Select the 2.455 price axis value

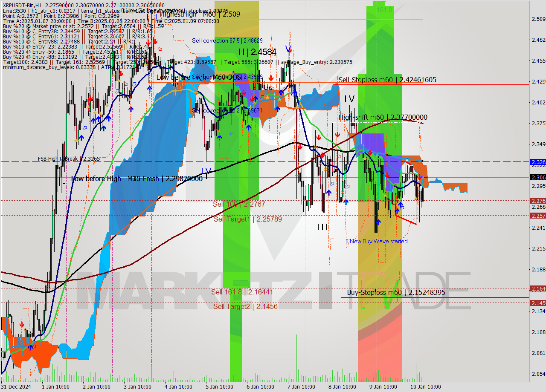click(x=538, y=61)
